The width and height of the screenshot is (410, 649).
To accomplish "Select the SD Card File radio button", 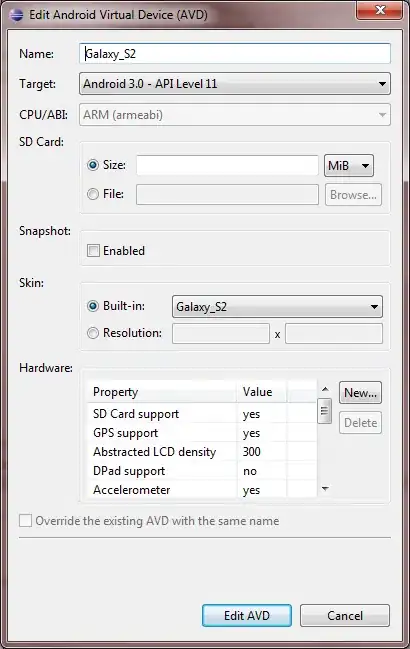I will [93, 194].
